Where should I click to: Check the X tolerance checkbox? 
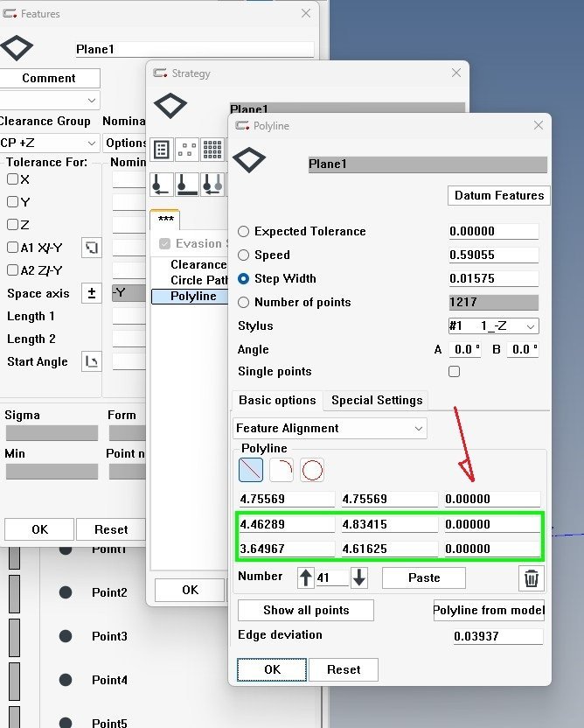pyautogui.click(x=12, y=179)
